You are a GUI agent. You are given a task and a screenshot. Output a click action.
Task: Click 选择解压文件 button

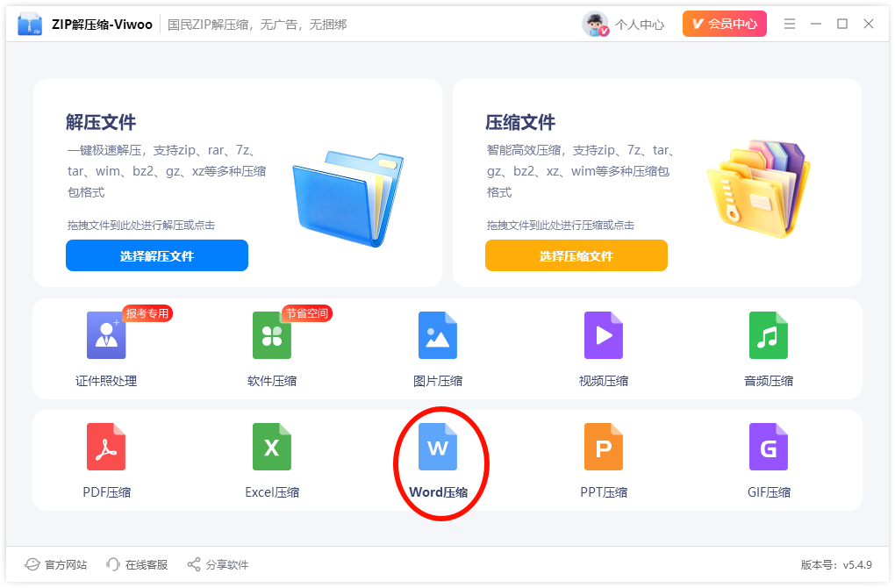[x=157, y=255]
